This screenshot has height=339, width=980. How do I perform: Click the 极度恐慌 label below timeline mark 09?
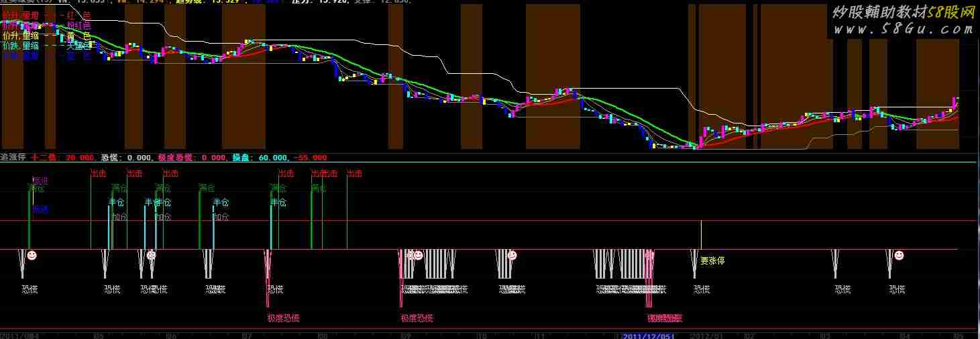(417, 318)
